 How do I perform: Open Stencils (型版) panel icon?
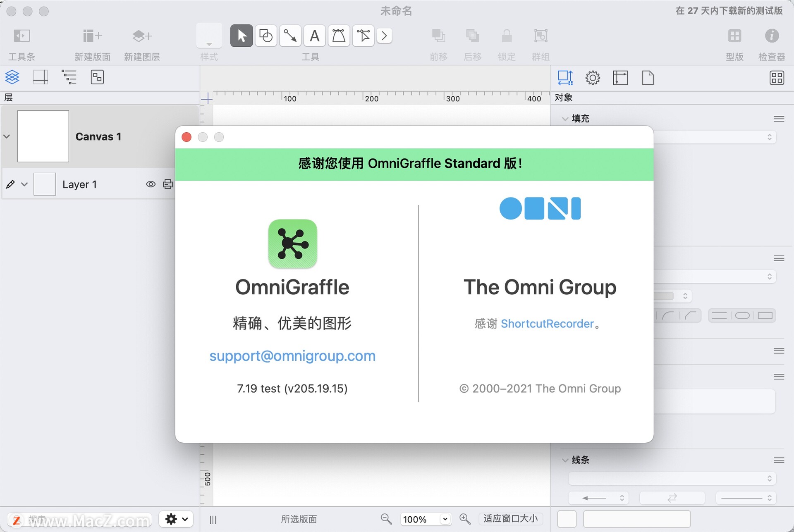(734, 36)
